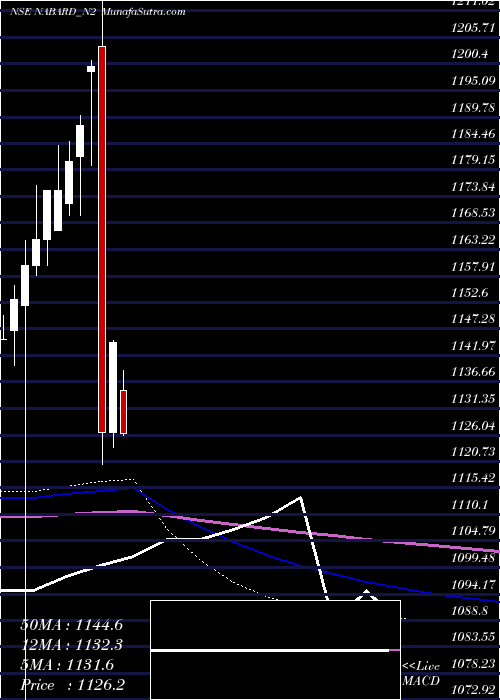Click the 'NSE NABARD_N2' chart title
500x700 pixels.
point(53,12)
